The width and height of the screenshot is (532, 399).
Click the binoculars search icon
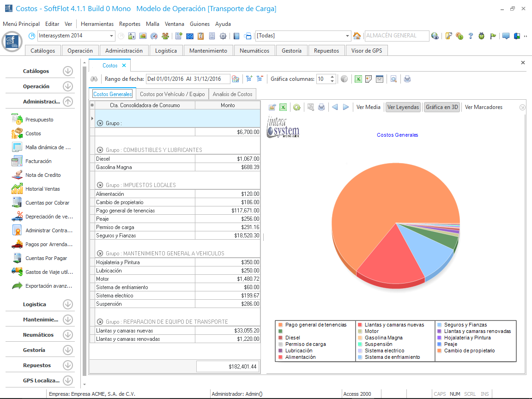point(94,79)
